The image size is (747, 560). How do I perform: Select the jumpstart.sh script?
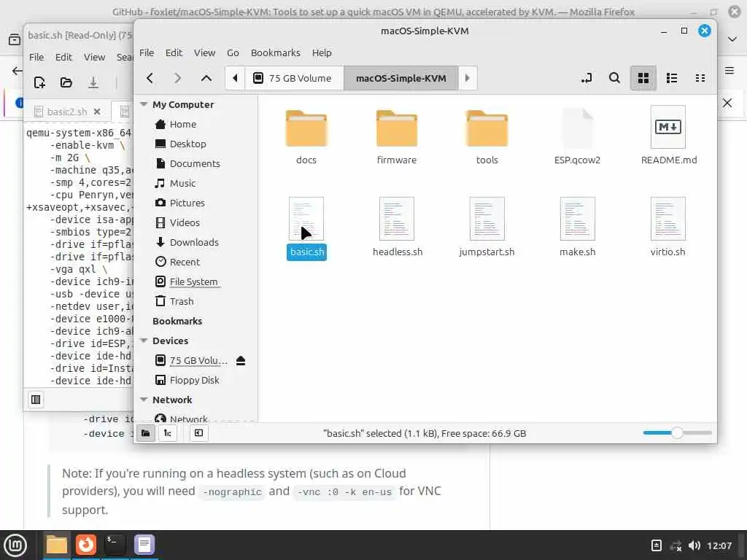(x=487, y=228)
